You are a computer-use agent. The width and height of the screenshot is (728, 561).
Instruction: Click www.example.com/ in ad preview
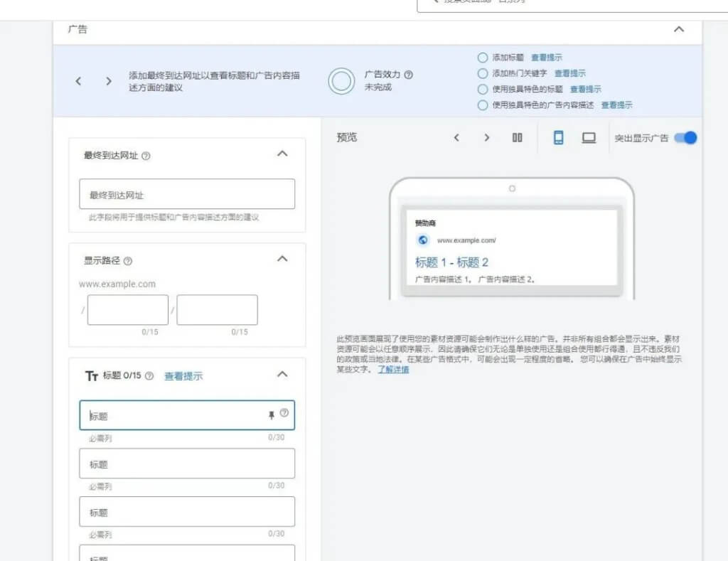466,240
